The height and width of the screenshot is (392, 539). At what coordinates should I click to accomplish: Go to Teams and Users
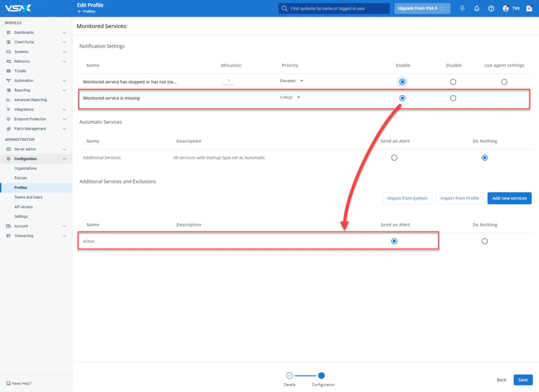point(28,197)
